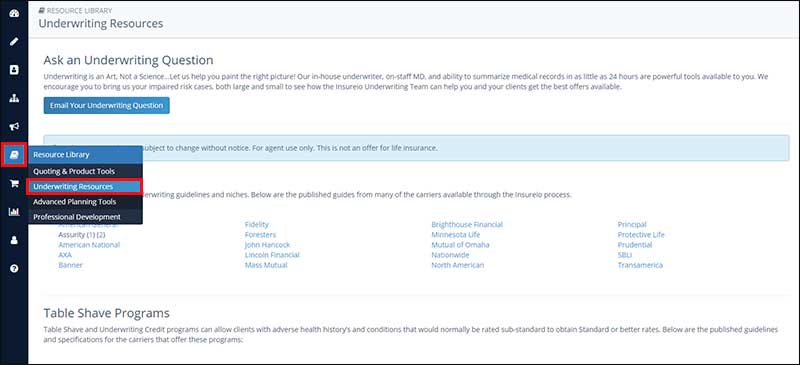The image size is (800, 365).
Task: Click the Resource Library book sidebar icon
Action: (x=14, y=155)
